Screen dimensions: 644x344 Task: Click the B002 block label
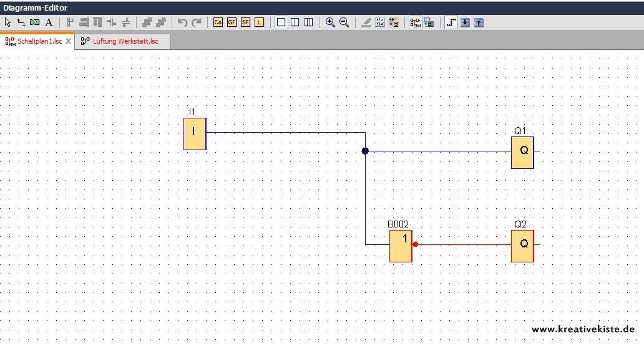tap(398, 224)
